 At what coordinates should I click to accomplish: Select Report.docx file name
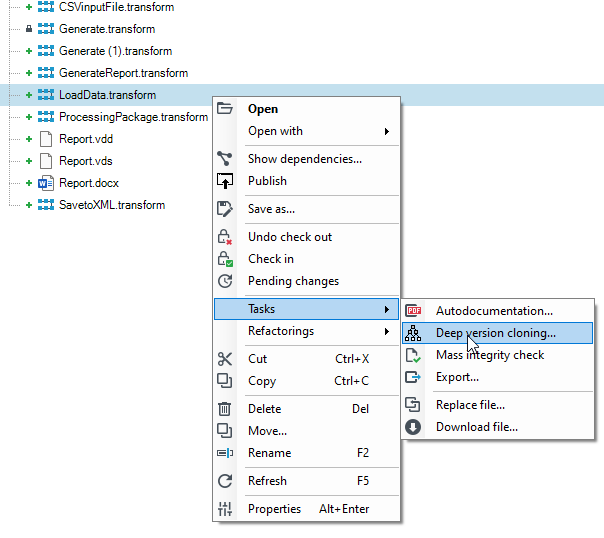89,183
